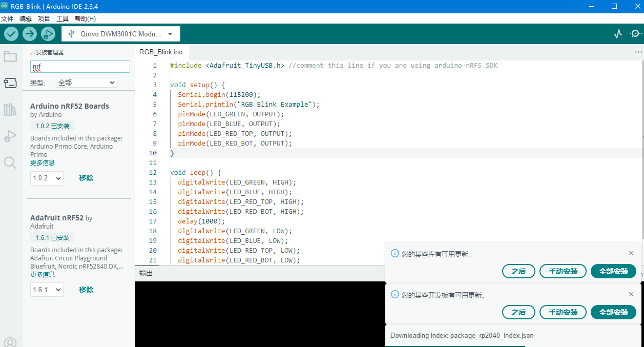Click the info icon in board updates notification
Viewport: 644px width, 347px height.
click(394, 295)
